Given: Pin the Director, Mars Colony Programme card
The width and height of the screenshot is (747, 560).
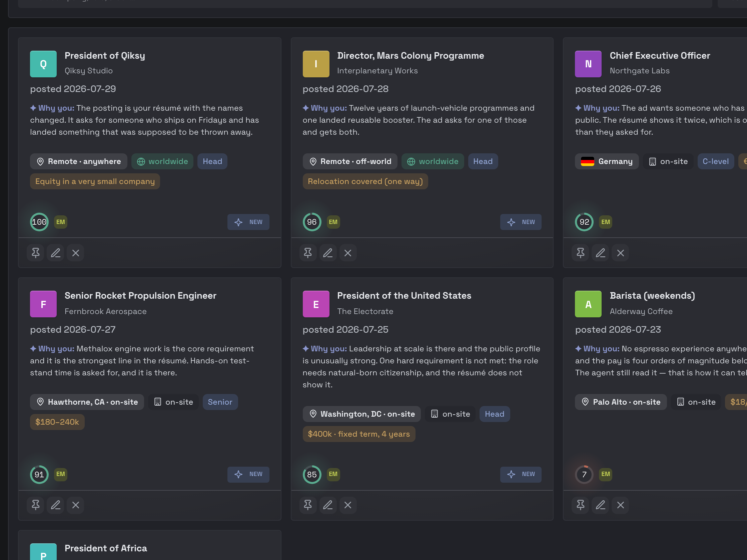Looking at the screenshot, I should 308,253.
